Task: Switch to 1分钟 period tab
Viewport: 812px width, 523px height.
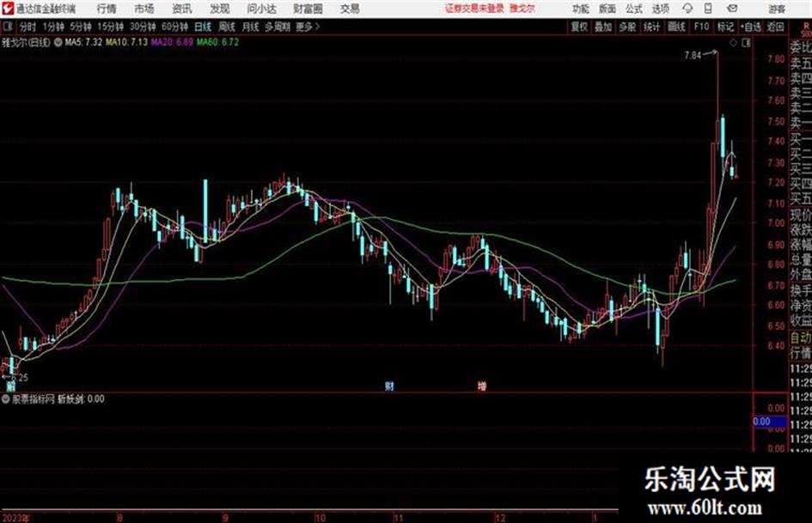Action: point(53,27)
